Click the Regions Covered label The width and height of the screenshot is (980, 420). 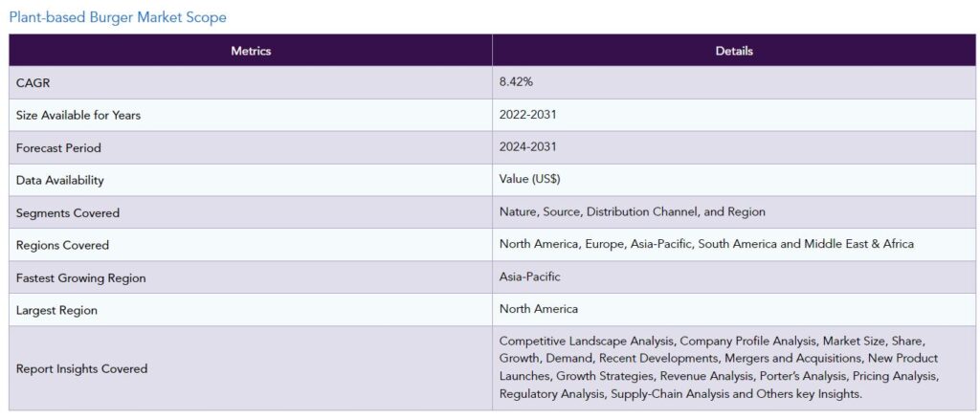(62, 245)
